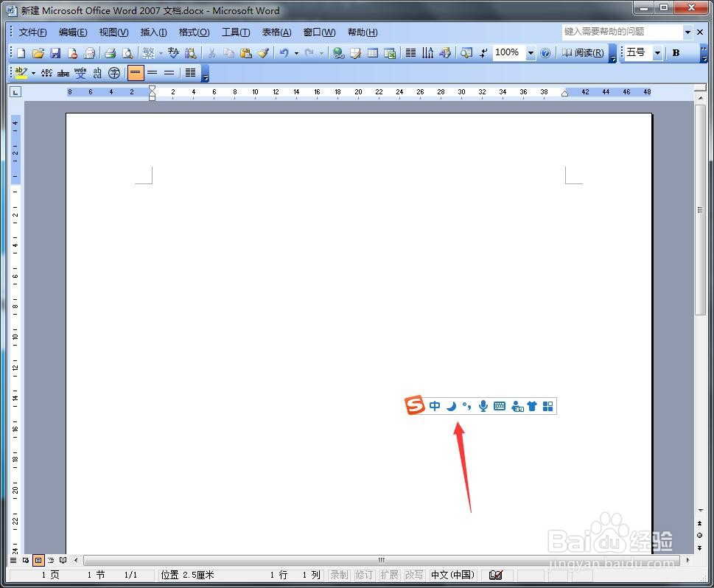714x588 pixels.
Task: Open Word Help question mark icon
Action: (545, 53)
